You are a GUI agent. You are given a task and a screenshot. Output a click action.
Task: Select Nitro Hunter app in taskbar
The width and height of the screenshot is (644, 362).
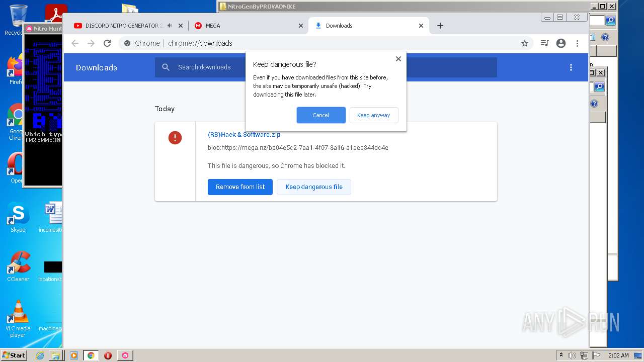coord(125,355)
